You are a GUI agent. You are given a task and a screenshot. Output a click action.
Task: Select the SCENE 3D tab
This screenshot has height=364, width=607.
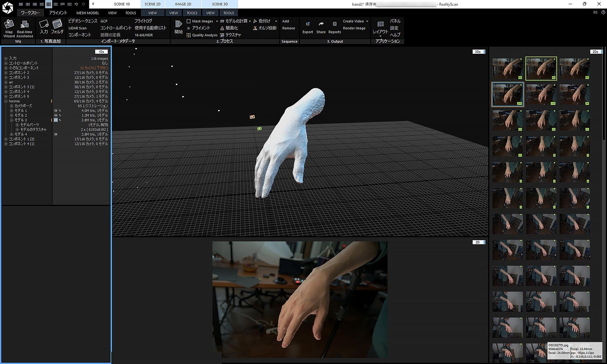click(220, 4)
